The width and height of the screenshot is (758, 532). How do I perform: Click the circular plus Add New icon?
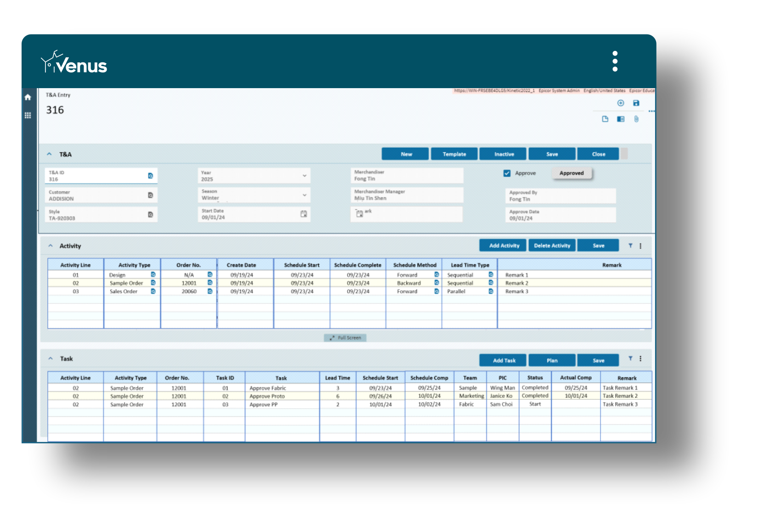(x=620, y=103)
